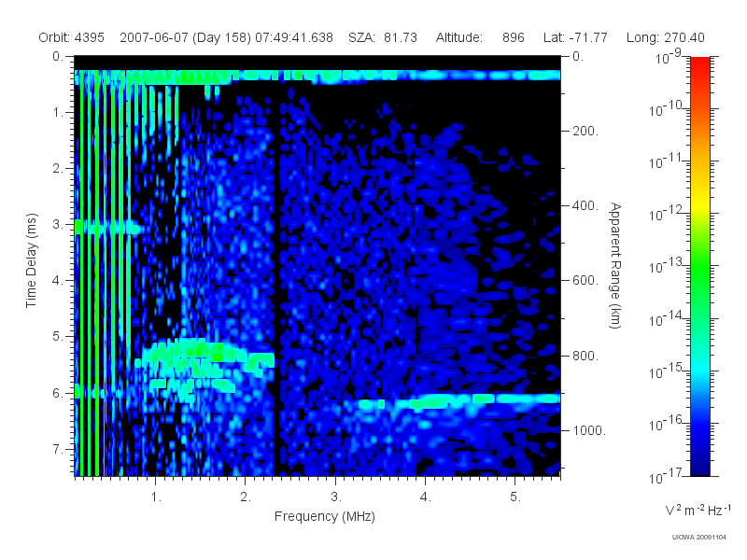
Task: Click the date '2007-06-07 (Day 158)' text
Action: pyautogui.click(x=185, y=37)
